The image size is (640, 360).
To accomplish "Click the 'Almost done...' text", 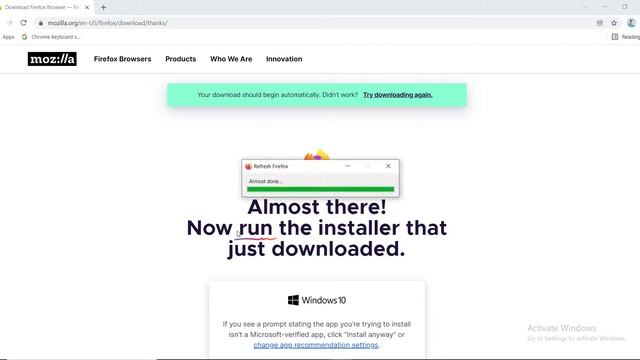I will click(x=266, y=181).
